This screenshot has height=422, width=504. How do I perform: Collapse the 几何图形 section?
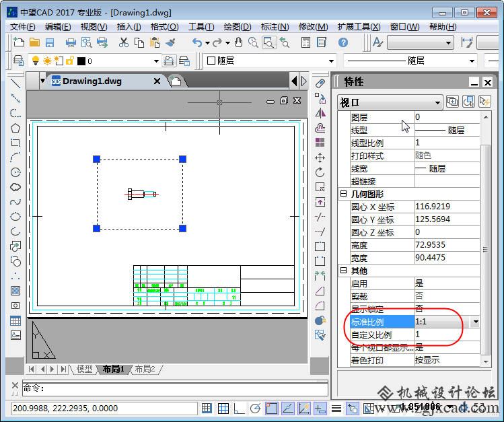(344, 194)
